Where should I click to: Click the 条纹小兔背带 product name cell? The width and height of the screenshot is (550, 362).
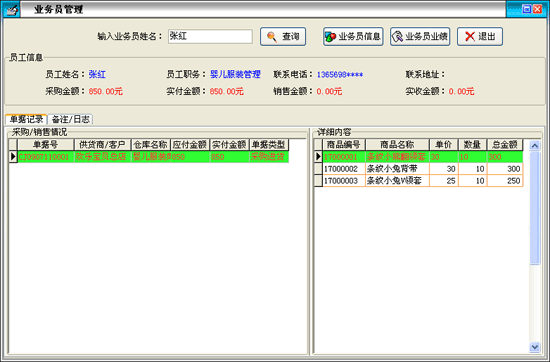397,169
